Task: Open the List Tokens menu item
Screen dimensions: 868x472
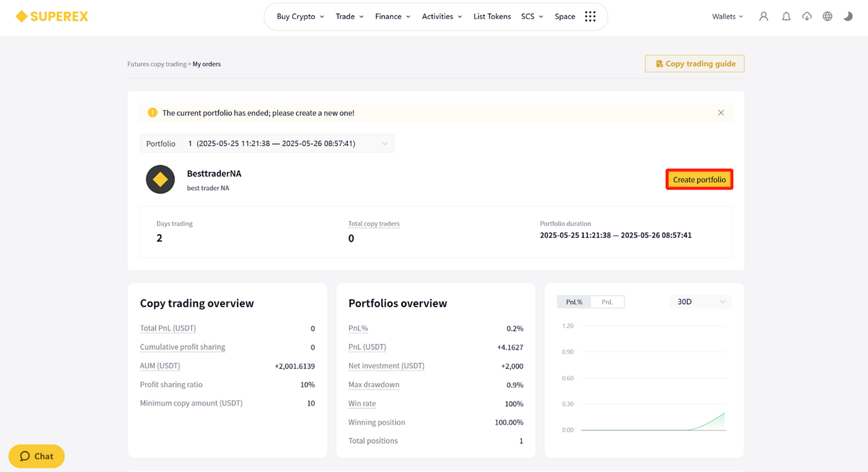Action: pyautogui.click(x=492, y=17)
